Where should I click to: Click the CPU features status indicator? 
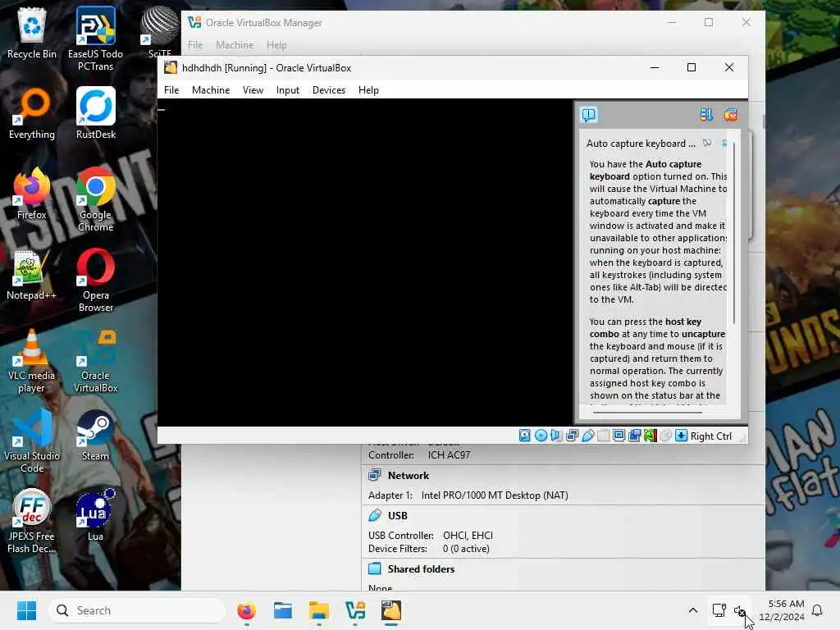click(x=650, y=436)
